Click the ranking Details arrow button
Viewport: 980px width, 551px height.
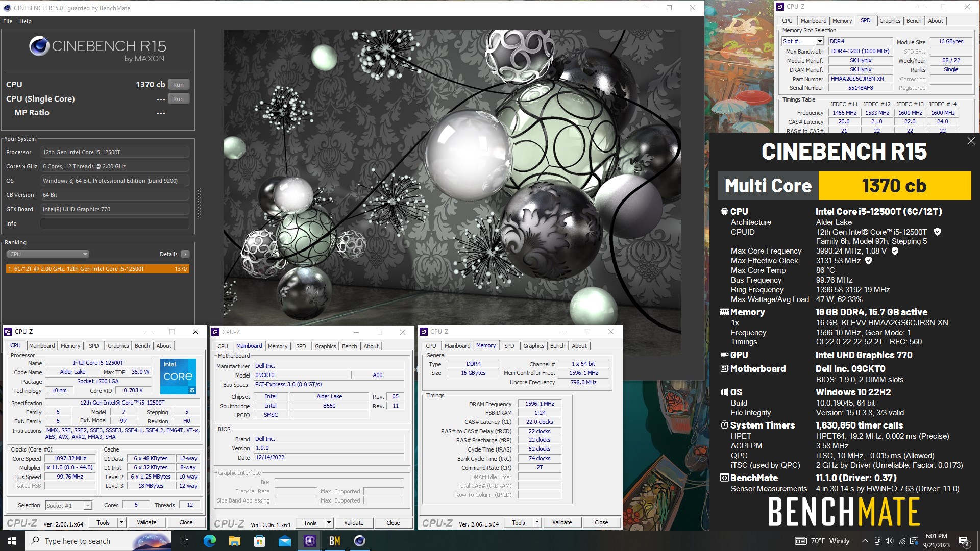pyautogui.click(x=185, y=254)
